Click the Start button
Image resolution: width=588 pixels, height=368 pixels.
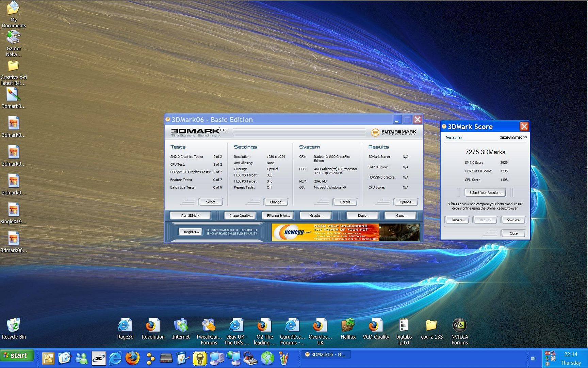17,355
